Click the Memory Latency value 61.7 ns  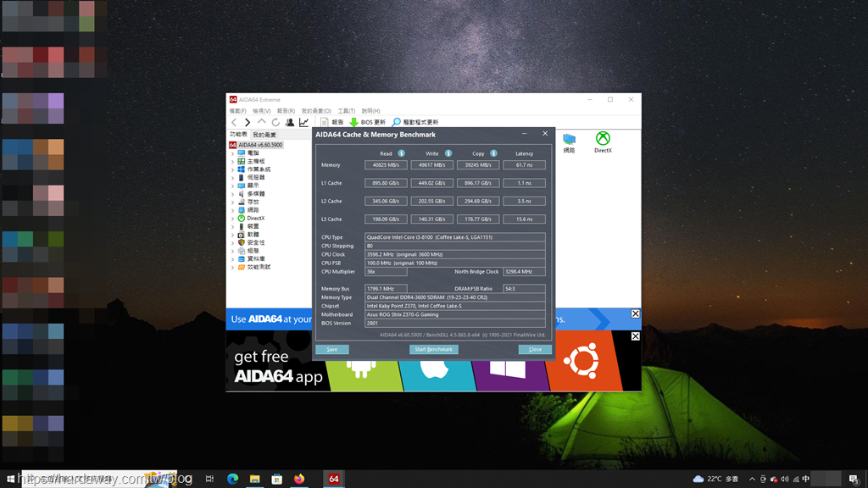(524, 165)
